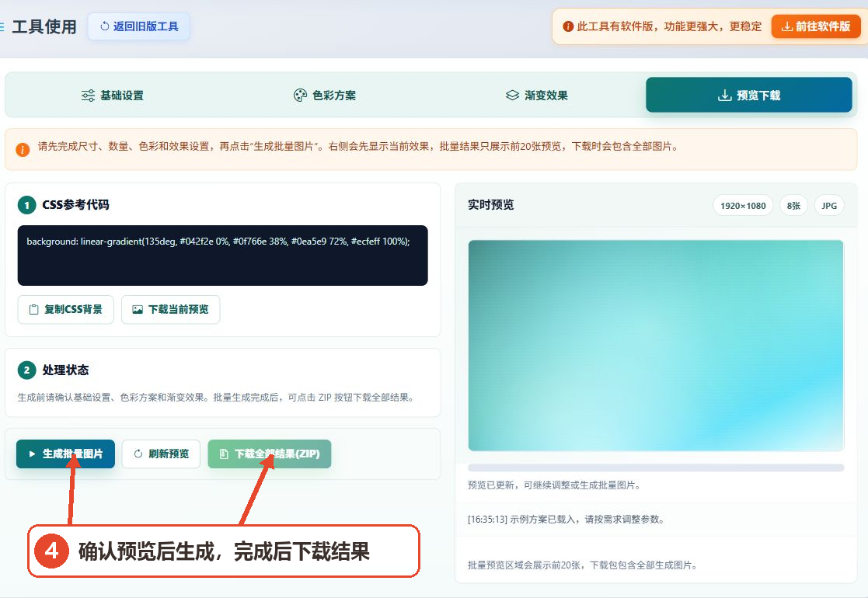The width and height of the screenshot is (868, 598).
Task: Click the orange info icon in the tip banner
Action: (x=23, y=149)
